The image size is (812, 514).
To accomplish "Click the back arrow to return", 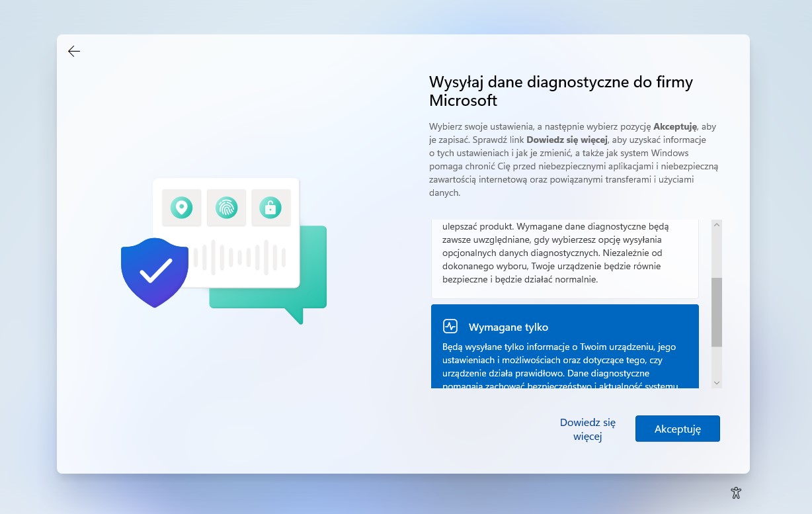I will 74,52.
